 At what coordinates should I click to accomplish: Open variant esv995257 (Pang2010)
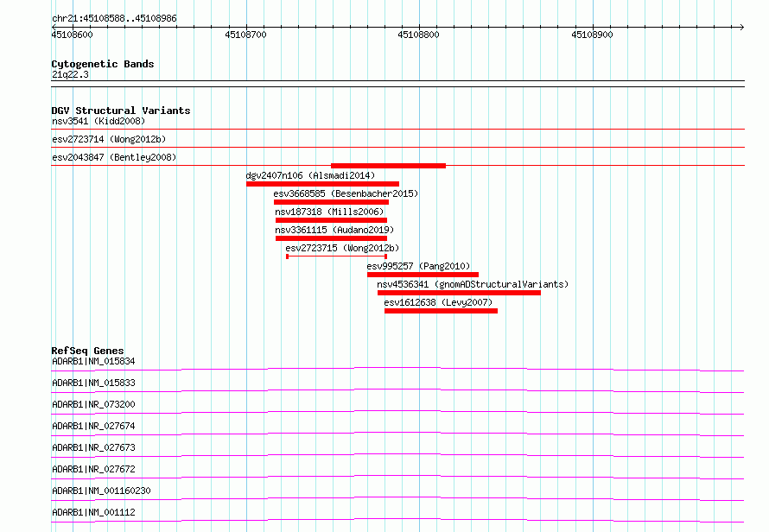pyautogui.click(x=418, y=266)
